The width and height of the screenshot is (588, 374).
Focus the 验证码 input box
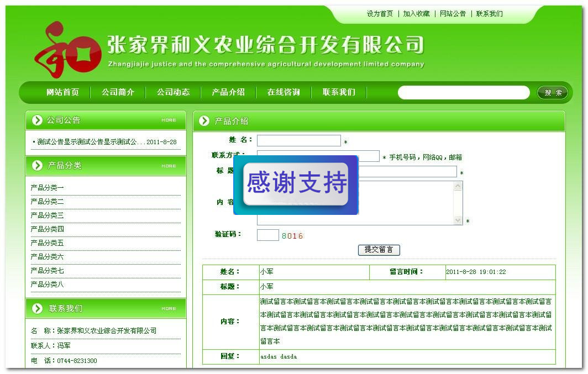(267, 235)
